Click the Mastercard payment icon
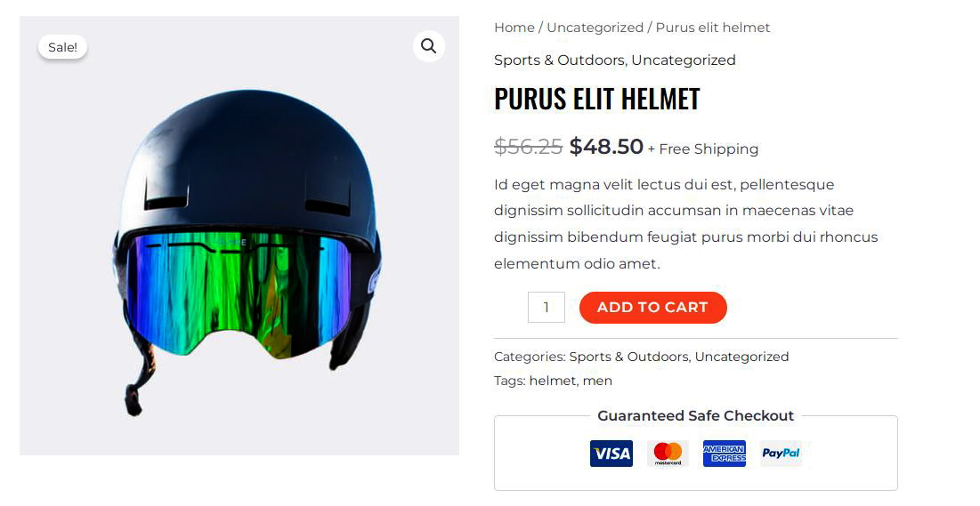 (x=668, y=454)
